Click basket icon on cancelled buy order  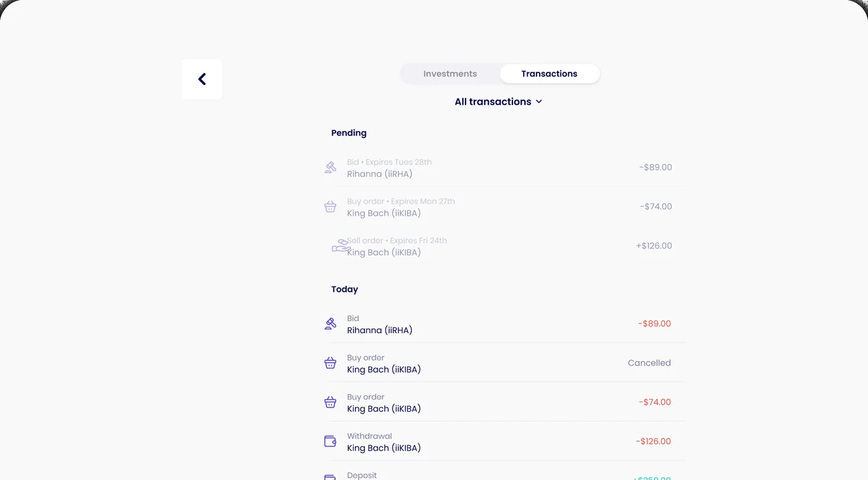click(x=330, y=363)
